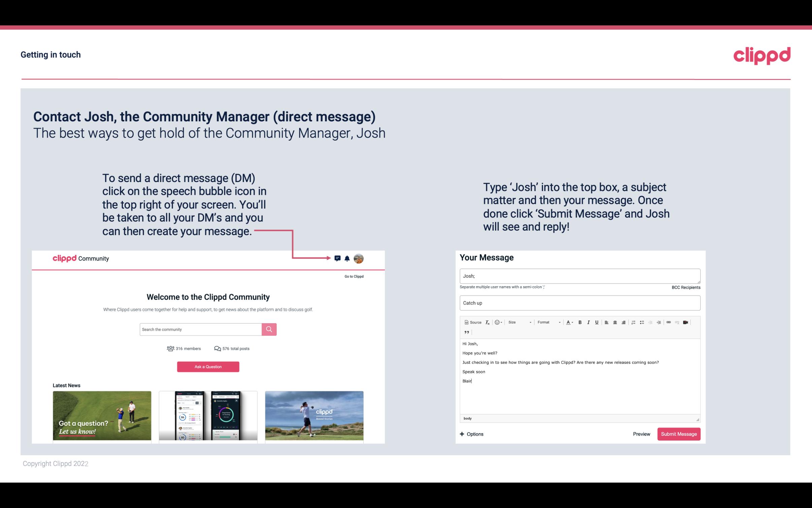Click the user profile avatar icon
The width and height of the screenshot is (812, 508).
(x=359, y=259)
